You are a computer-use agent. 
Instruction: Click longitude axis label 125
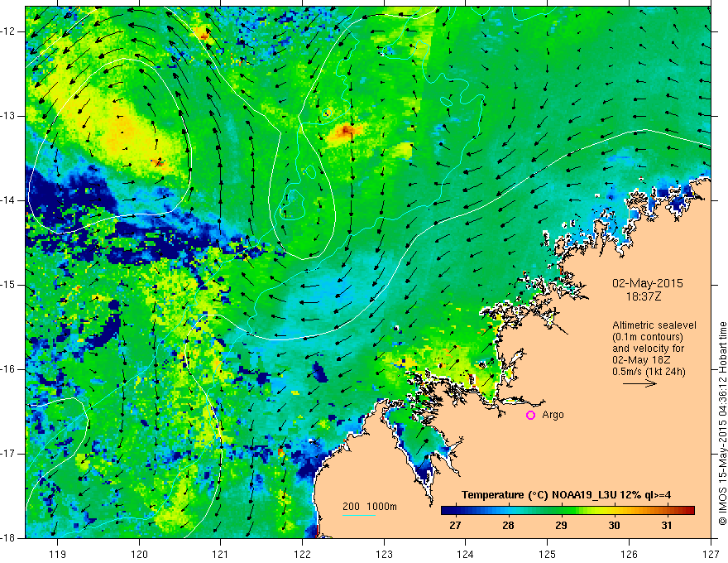pyautogui.click(x=547, y=554)
